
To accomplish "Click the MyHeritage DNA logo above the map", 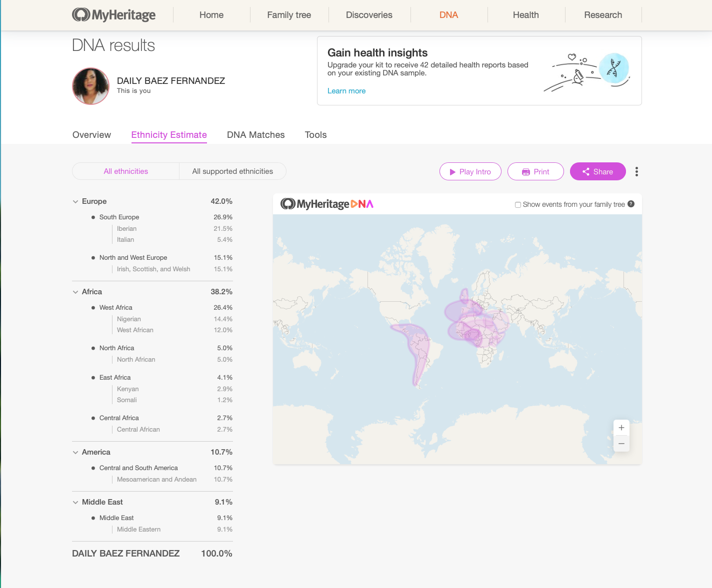I will click(327, 204).
